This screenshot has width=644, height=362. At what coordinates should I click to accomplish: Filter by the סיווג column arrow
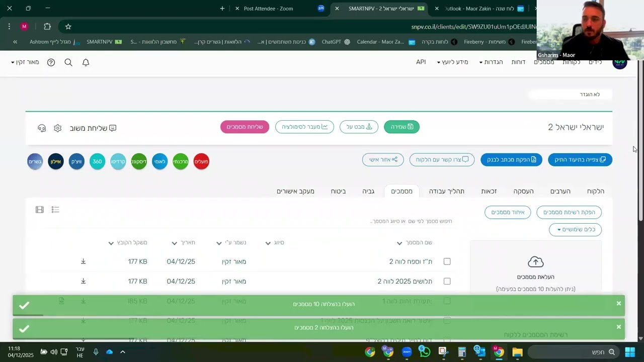[268, 243]
